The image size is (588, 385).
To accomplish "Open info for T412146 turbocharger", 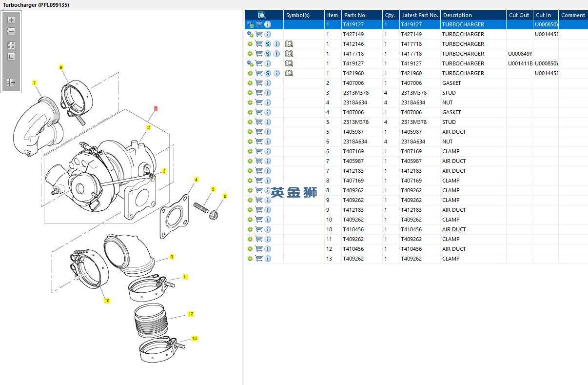I will 276,44.
